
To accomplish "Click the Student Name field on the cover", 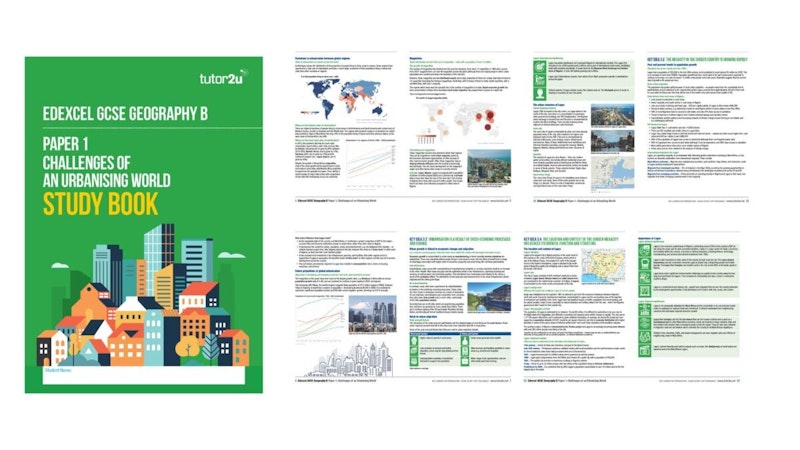I will pos(143,375).
